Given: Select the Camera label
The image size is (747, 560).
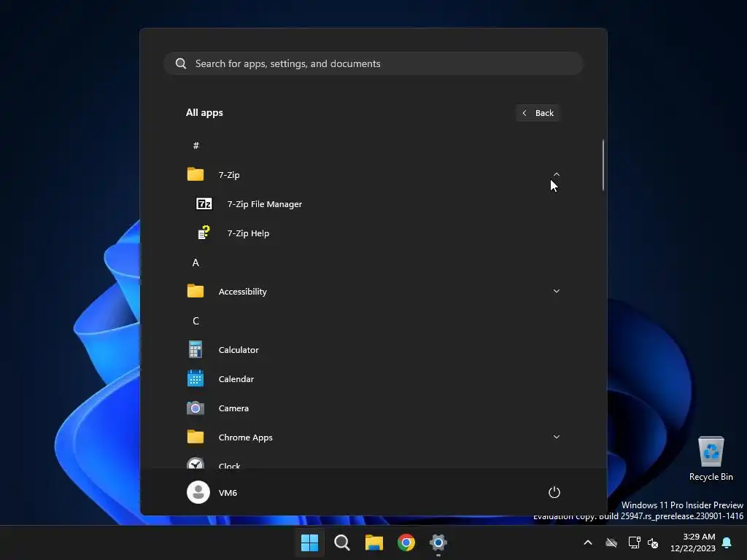Looking at the screenshot, I should tap(233, 408).
